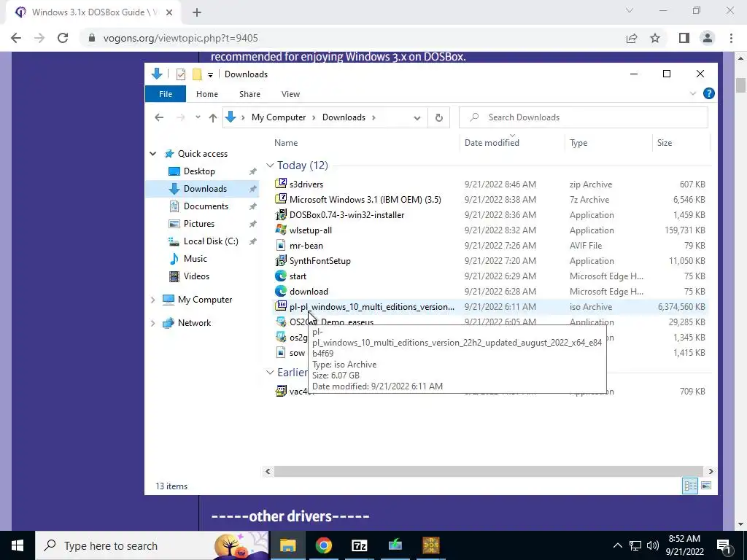Viewport: 747px width, 560px height.
Task: Click the SynthFontSetup installer icon
Action: [281, 260]
